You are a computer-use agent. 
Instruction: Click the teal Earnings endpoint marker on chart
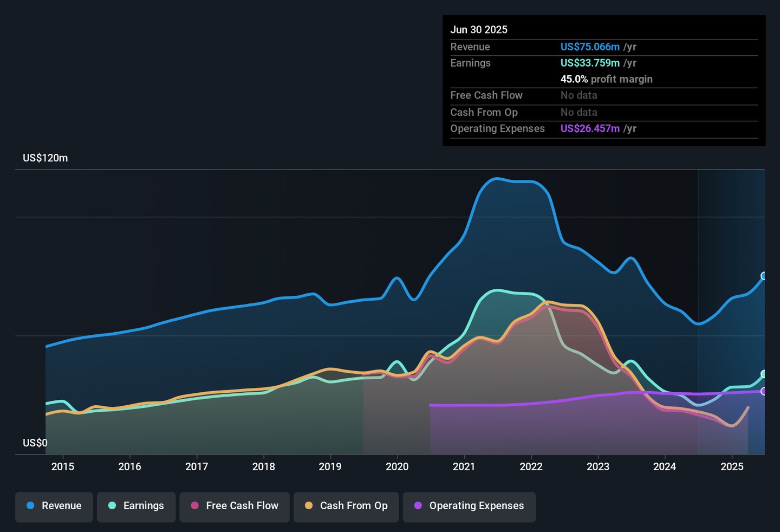764,374
